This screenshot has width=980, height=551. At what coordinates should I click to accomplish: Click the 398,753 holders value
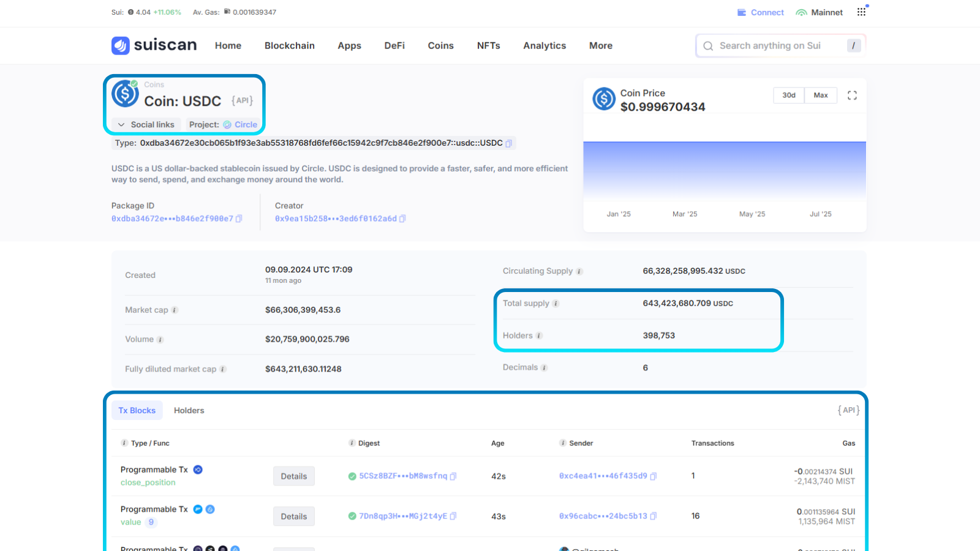pyautogui.click(x=659, y=336)
